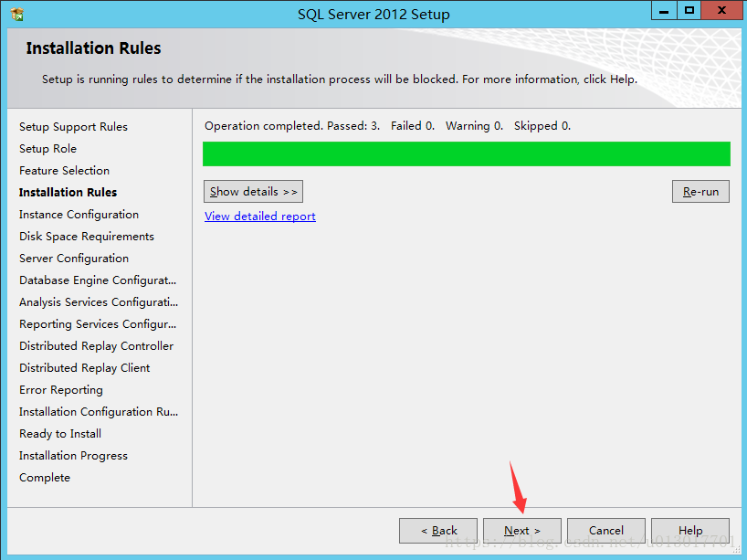Open Help for installation rules
This screenshot has height=560, width=747.
[x=690, y=531]
